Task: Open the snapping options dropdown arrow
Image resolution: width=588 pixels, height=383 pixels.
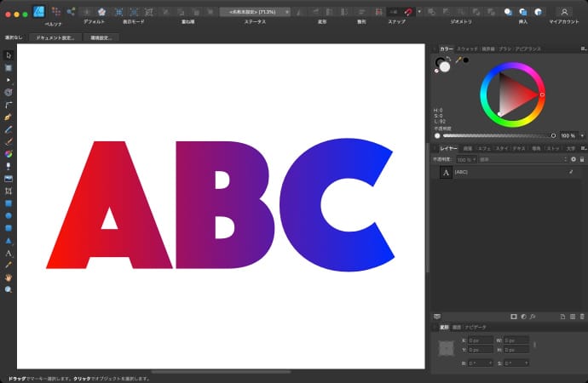Action: [421, 11]
